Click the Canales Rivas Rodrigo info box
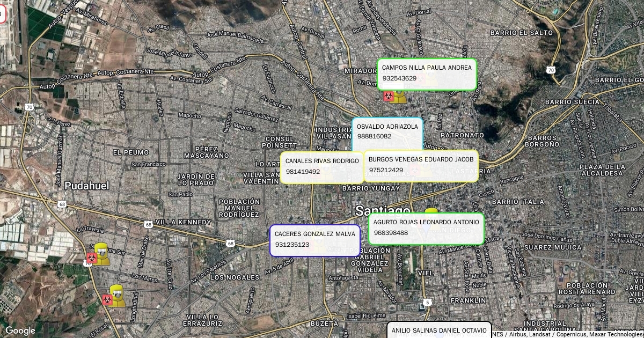 point(322,167)
